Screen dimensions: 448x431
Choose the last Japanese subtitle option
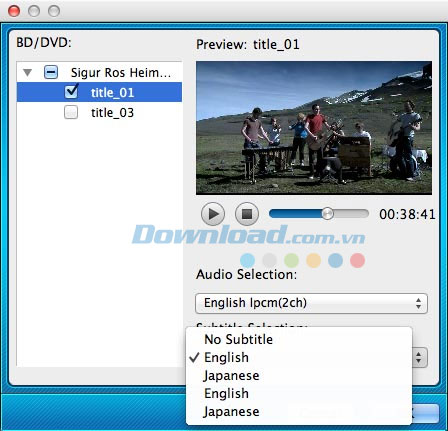coord(231,411)
